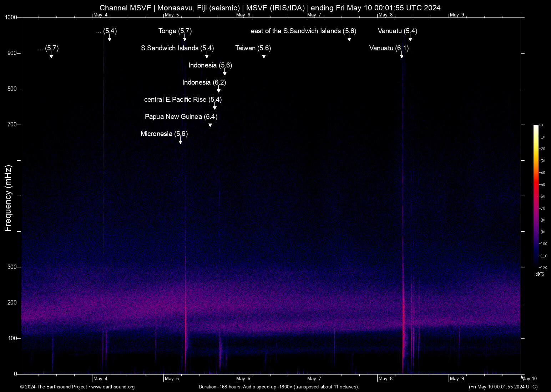Click the arrow beneath the Vanuatu (5.4) label
The height and width of the screenshot is (392, 551).
pyautogui.click(x=410, y=39)
